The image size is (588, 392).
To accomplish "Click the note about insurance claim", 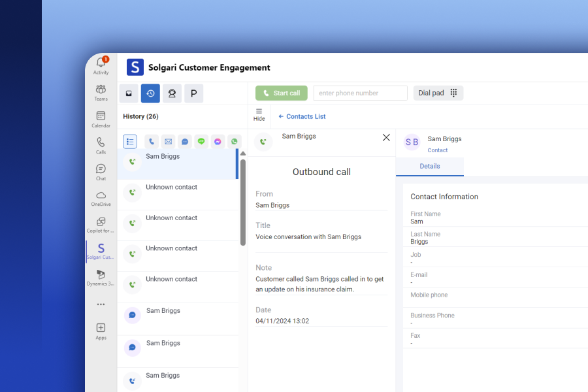I will pos(320,284).
